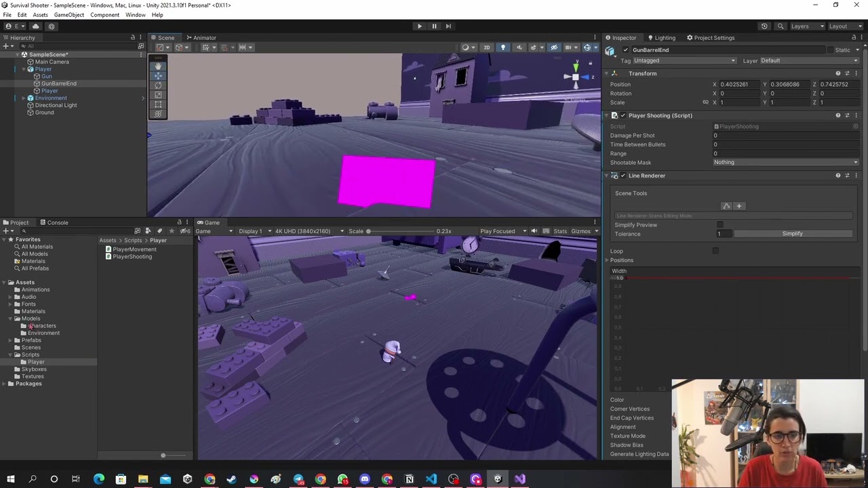
Task: Open the Scene camera settings icon
Action: click(x=571, y=47)
